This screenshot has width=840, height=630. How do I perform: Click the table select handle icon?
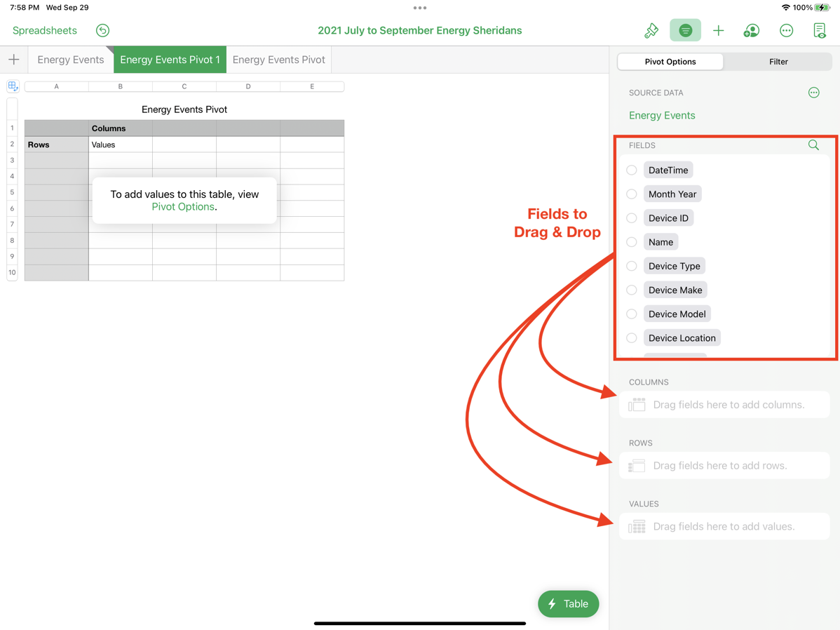(13, 86)
